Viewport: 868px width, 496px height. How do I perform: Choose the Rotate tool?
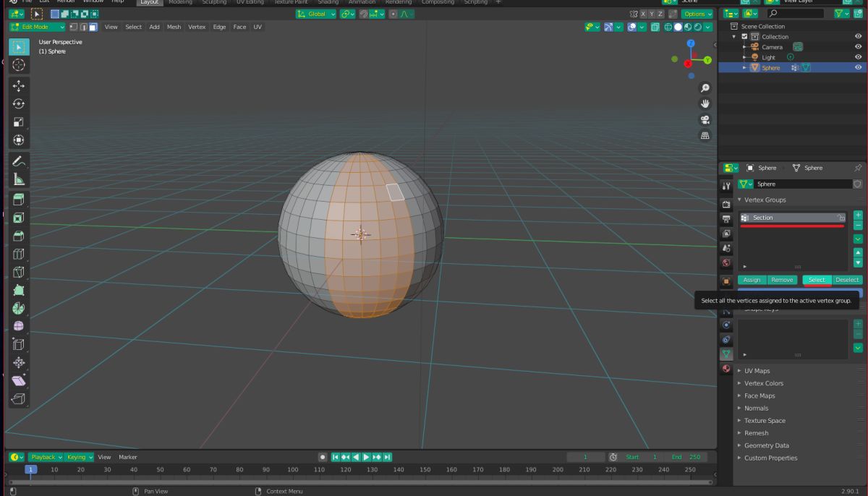(19, 104)
